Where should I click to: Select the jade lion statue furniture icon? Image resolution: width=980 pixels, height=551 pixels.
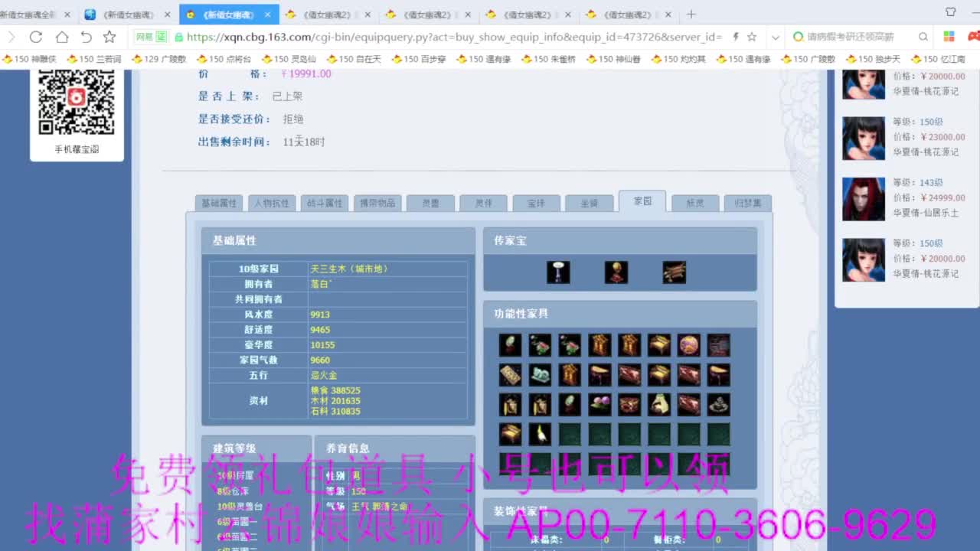(x=540, y=374)
